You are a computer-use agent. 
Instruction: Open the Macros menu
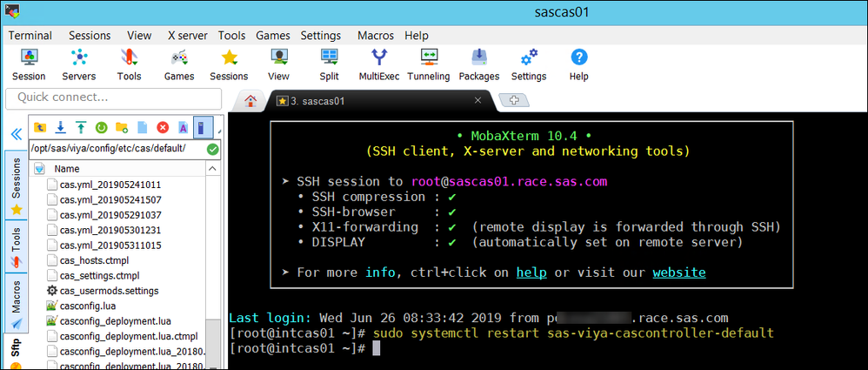[x=376, y=36]
